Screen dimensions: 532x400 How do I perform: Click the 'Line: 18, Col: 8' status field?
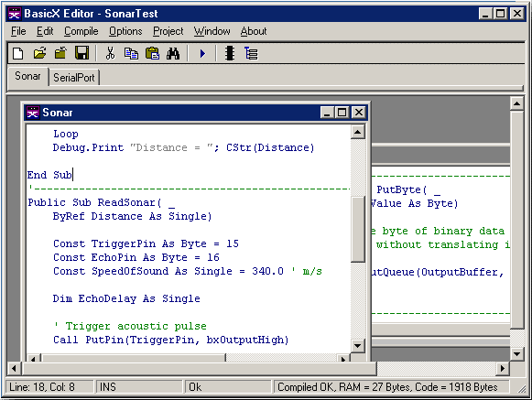tap(49, 387)
